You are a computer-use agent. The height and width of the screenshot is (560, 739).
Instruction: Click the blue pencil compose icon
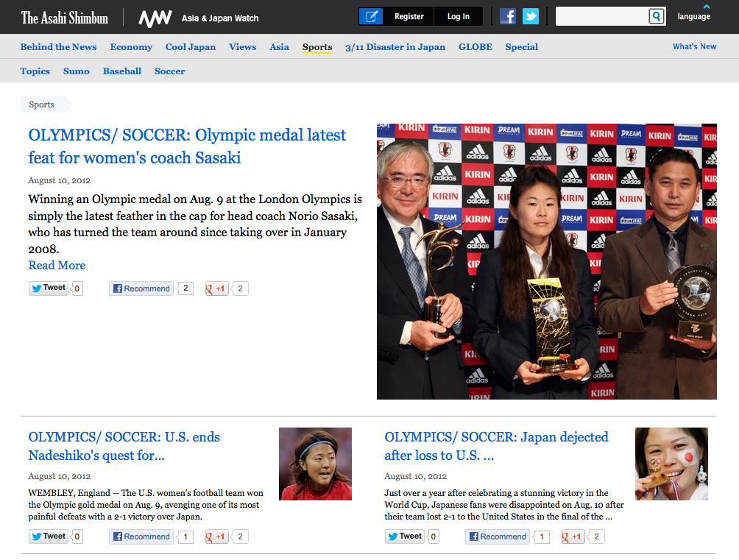(372, 16)
